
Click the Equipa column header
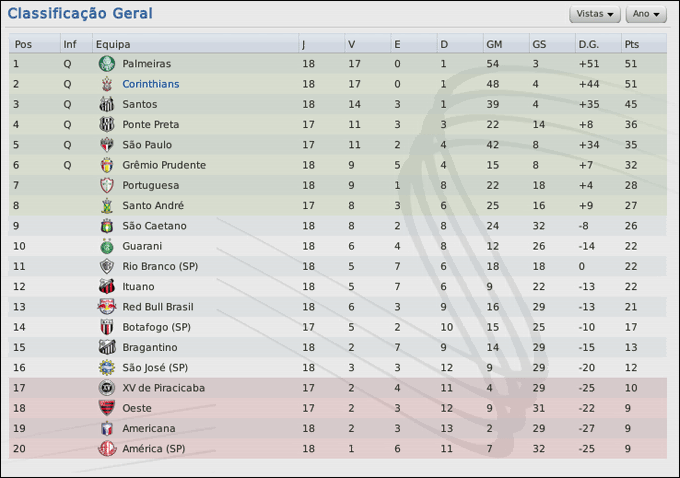coord(113,44)
